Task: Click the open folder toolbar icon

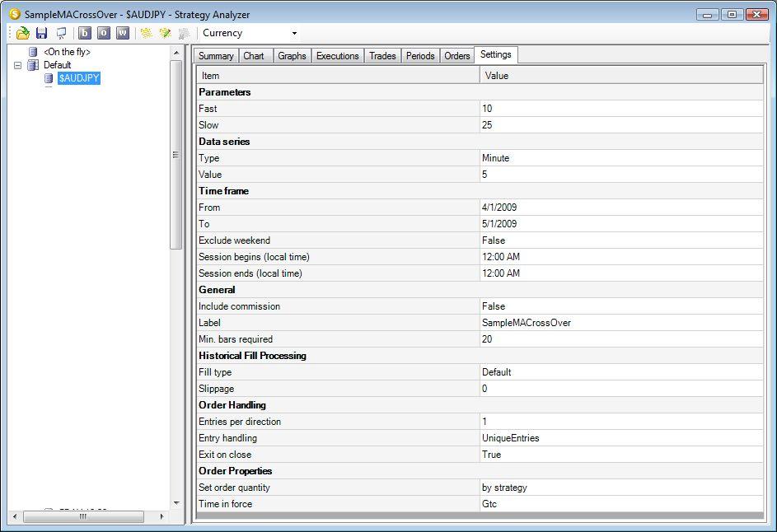Action: click(x=23, y=33)
